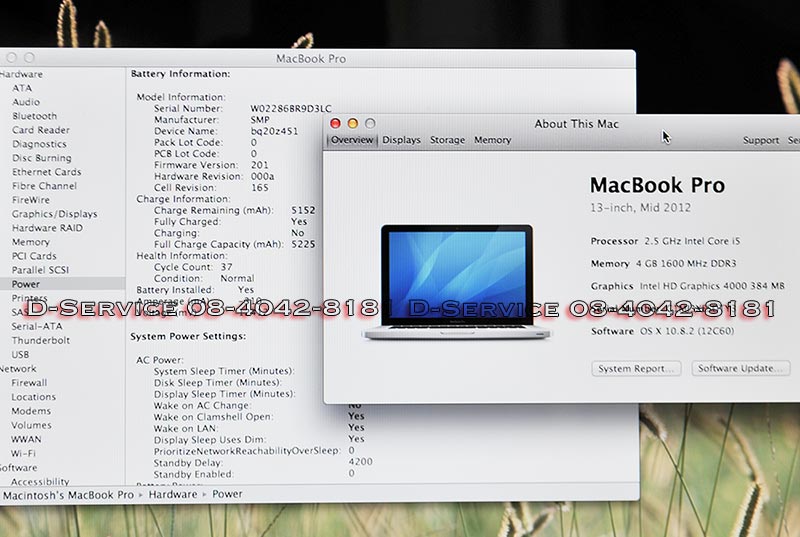Viewport: 800px width, 537px height.
Task: Click Macintosh's MacBook Pro in path bar
Action: 68,495
